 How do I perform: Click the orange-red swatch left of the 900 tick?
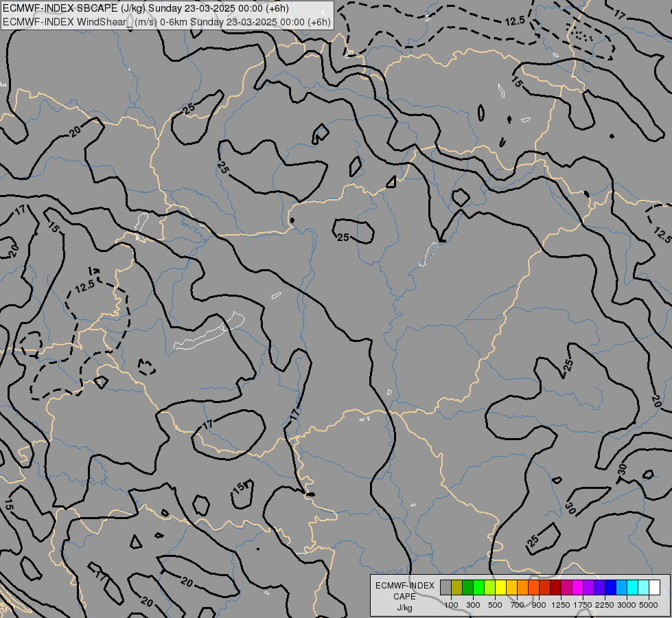[x=533, y=588]
